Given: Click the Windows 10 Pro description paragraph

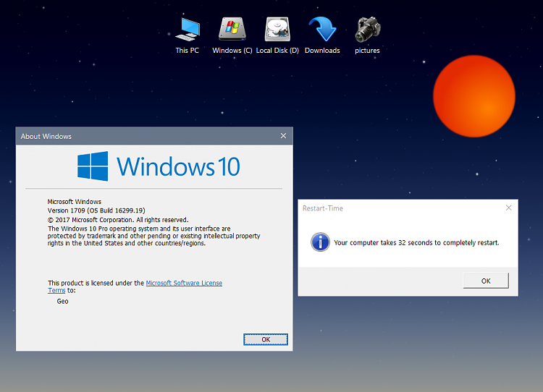Looking at the screenshot, I should coord(153,236).
